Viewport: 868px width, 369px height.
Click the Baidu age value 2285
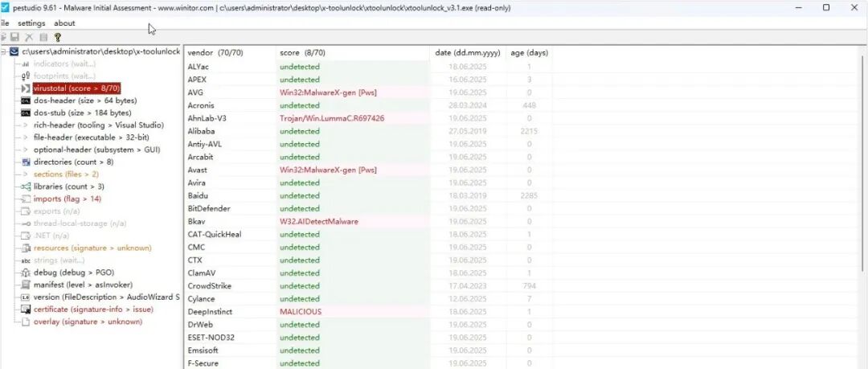pos(529,195)
